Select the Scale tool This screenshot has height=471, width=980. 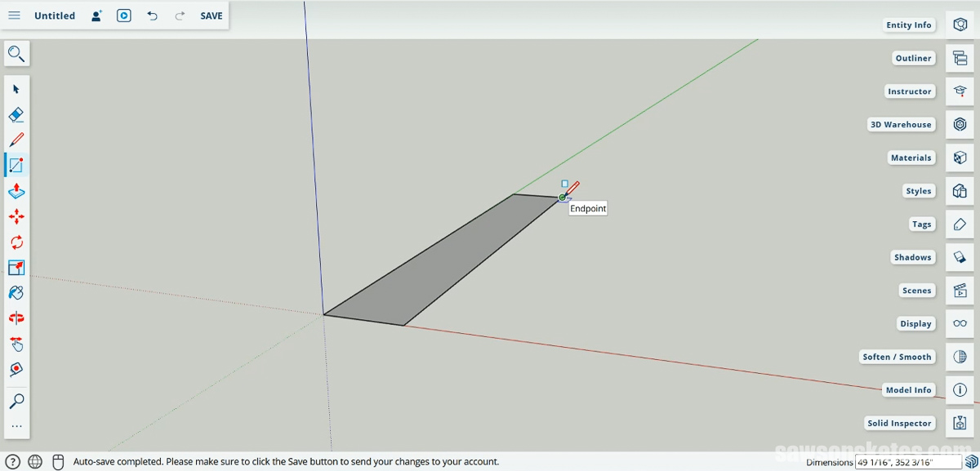(16, 267)
